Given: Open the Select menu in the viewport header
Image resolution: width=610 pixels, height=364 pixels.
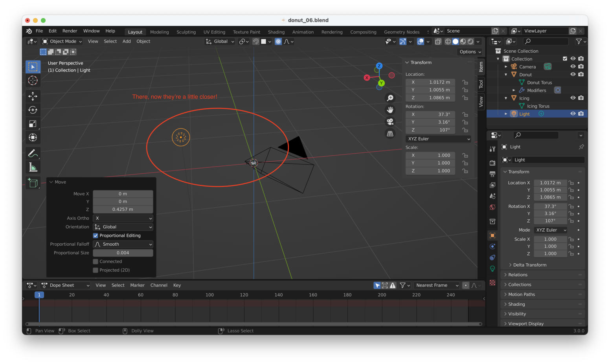Looking at the screenshot, I should click(x=110, y=41).
